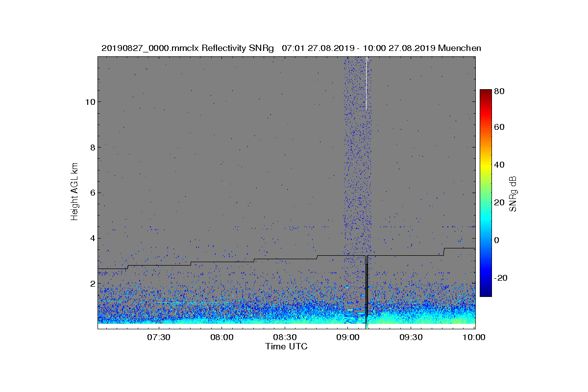Click the height axis label 4

(x=92, y=239)
